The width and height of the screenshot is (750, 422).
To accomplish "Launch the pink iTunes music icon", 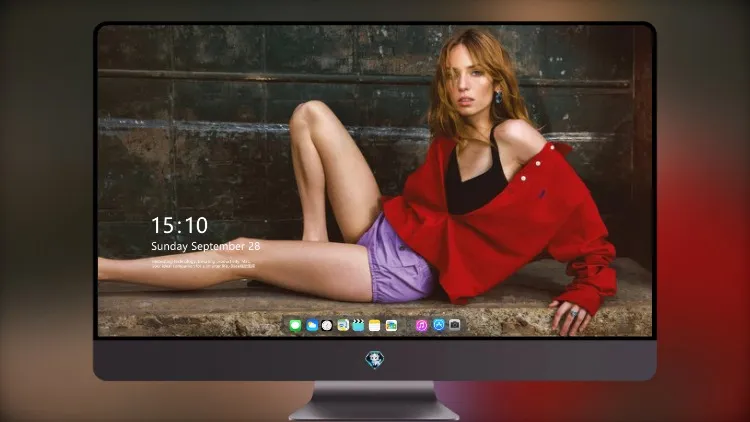I will coord(421,326).
